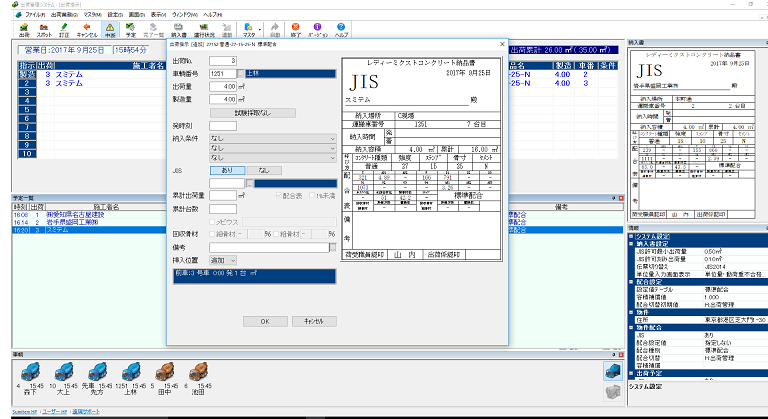The width and height of the screenshot is (768, 419).
Task: Open the 挿入位置 追加 dropdown
Action: click(x=223, y=260)
